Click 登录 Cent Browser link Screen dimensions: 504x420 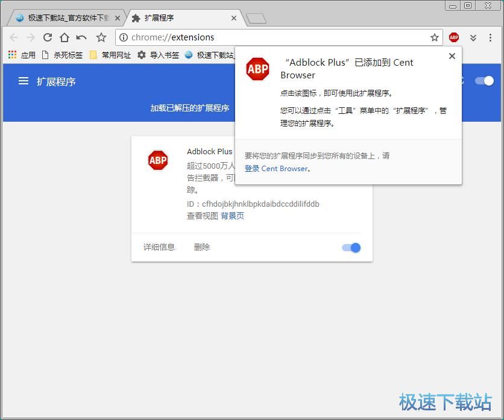point(277,168)
